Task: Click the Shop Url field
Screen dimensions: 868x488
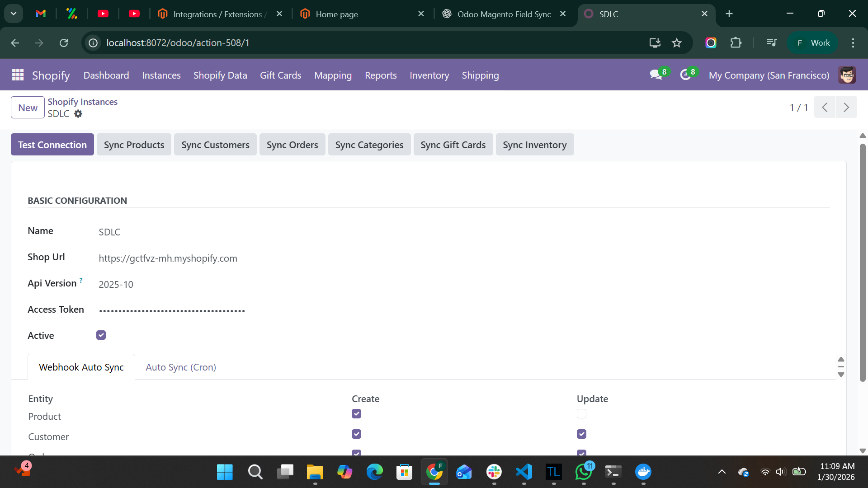Action: click(168, 258)
